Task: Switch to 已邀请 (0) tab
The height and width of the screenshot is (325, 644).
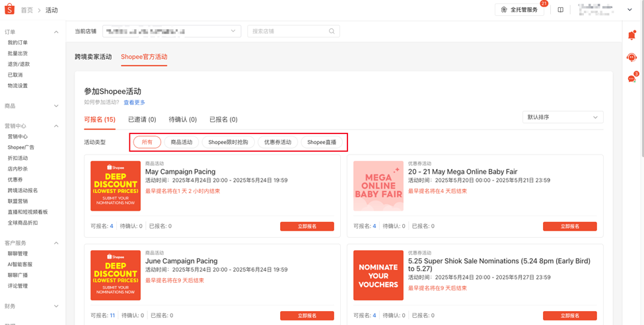Action: click(x=142, y=120)
